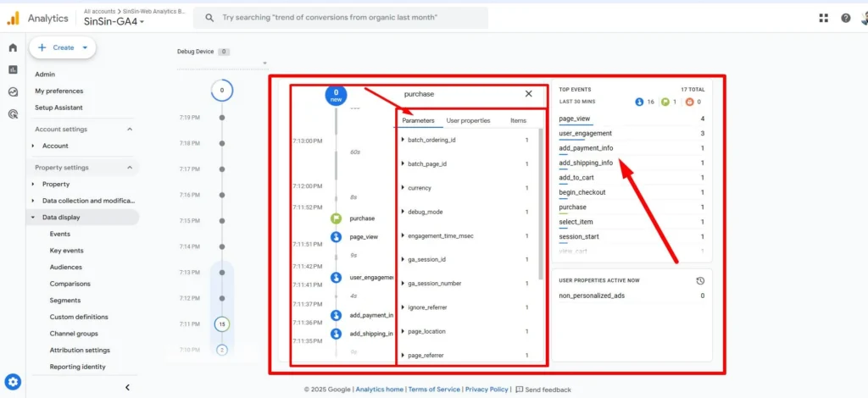
Task: Expand the Property tree item
Action: [x=33, y=184]
